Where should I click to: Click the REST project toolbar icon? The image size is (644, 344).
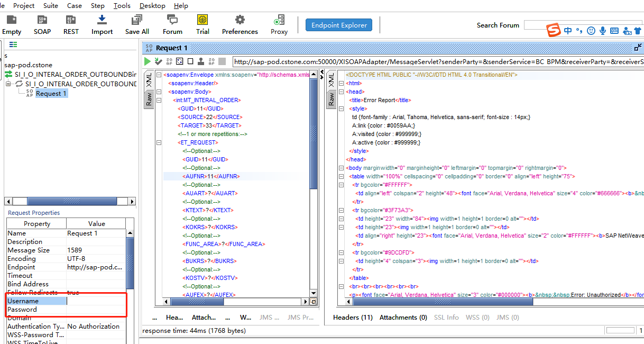pos(71,25)
